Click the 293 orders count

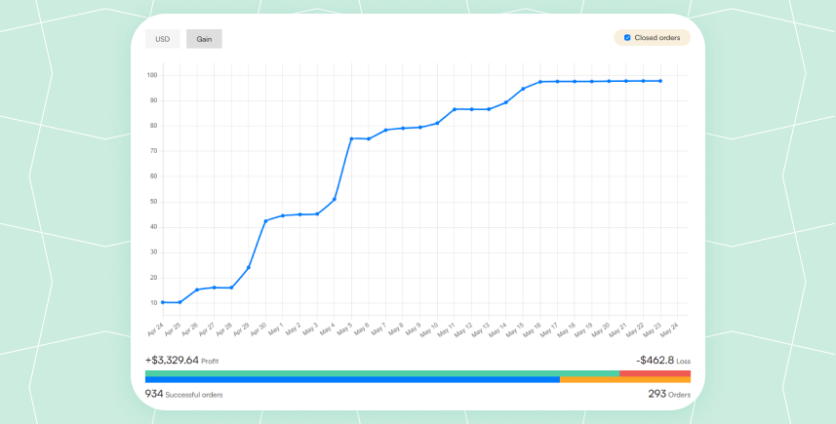point(658,395)
